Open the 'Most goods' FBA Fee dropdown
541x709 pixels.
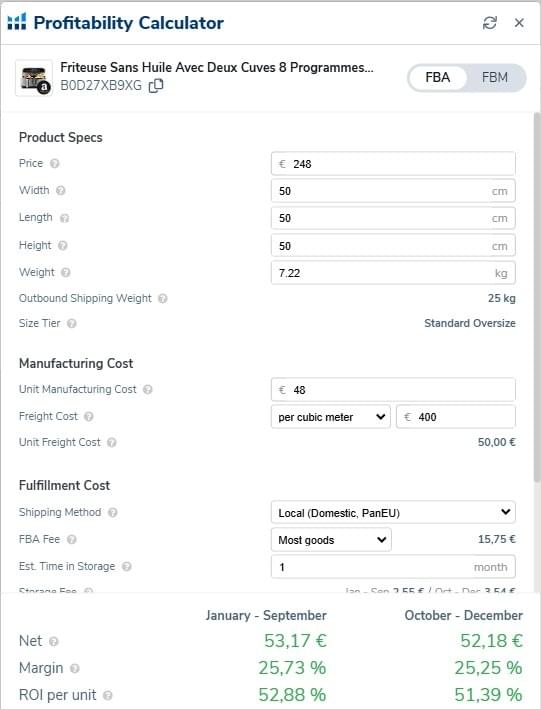331,540
